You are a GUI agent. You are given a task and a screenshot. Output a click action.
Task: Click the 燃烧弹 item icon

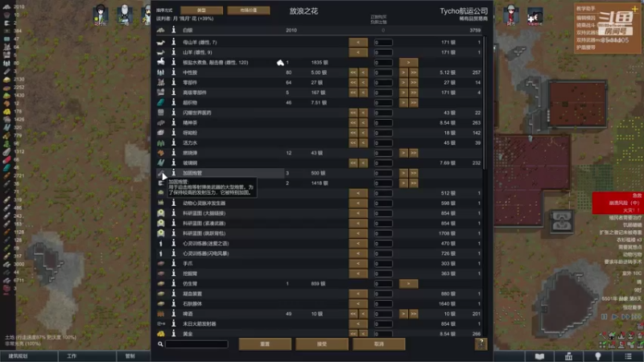160,153
